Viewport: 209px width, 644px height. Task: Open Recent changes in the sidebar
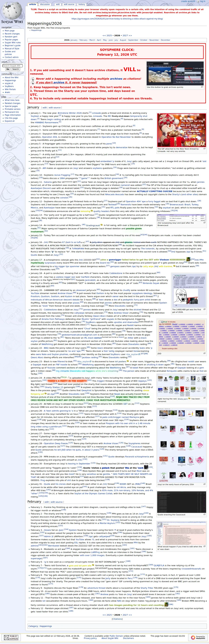click(12, 34)
